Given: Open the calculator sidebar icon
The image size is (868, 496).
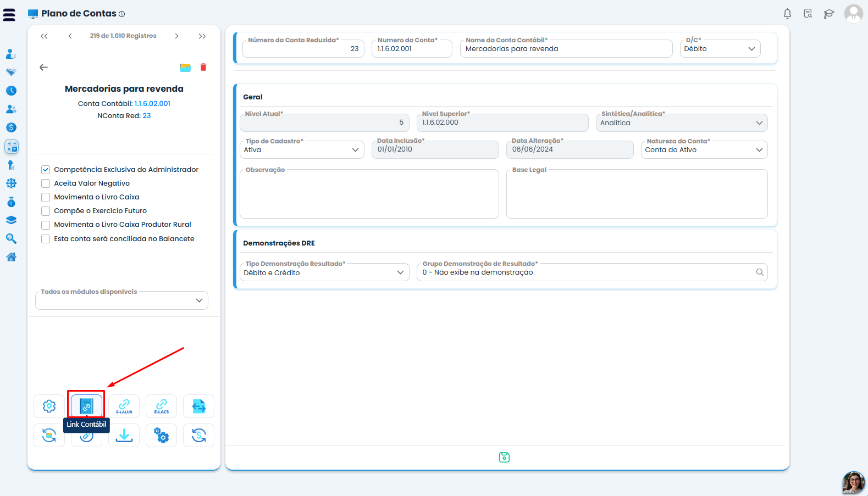Looking at the screenshot, I should (x=12, y=146).
